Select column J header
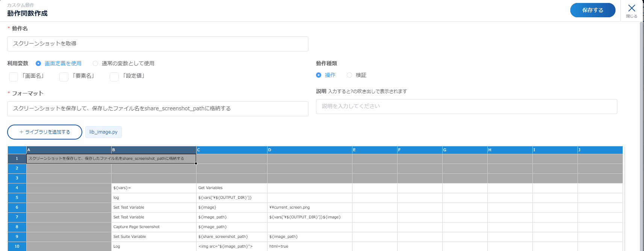This screenshot has height=251, width=644. [600, 150]
